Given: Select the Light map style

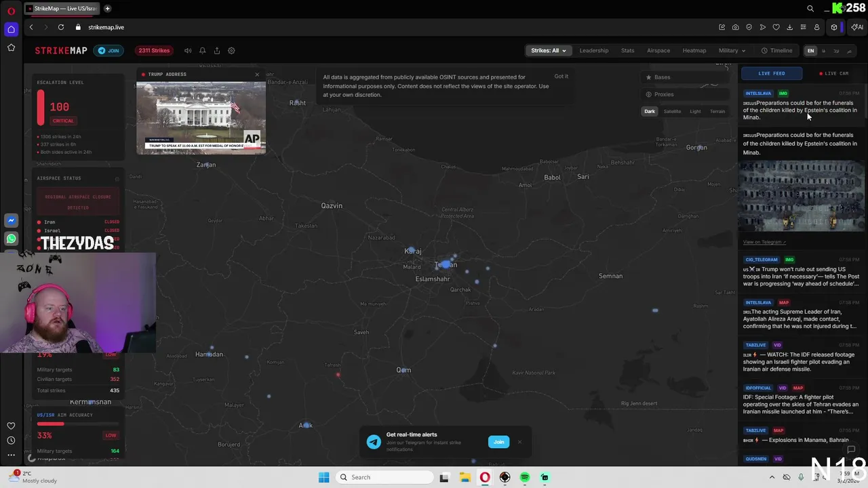Looking at the screenshot, I should 695,112.
